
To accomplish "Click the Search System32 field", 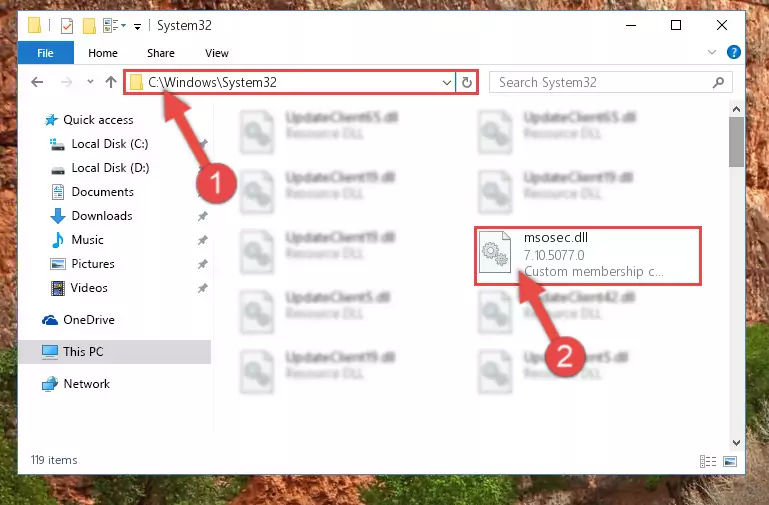I will (x=611, y=82).
